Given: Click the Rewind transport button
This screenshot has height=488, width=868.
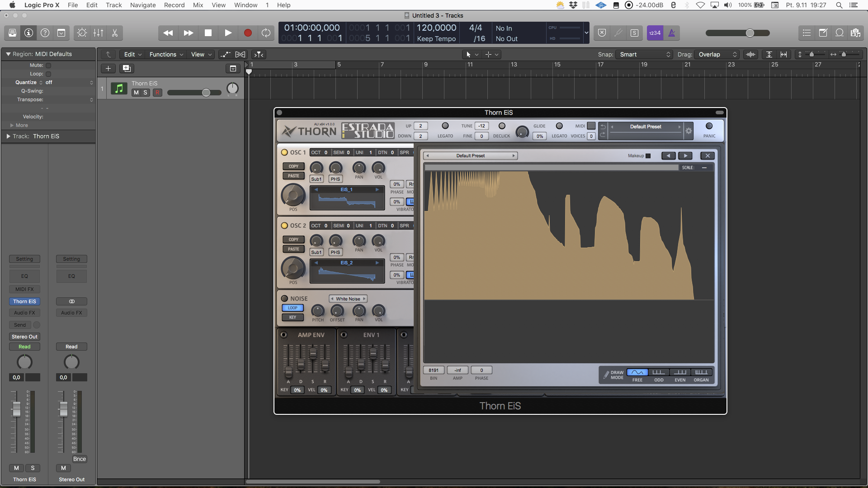Looking at the screenshot, I should (168, 33).
